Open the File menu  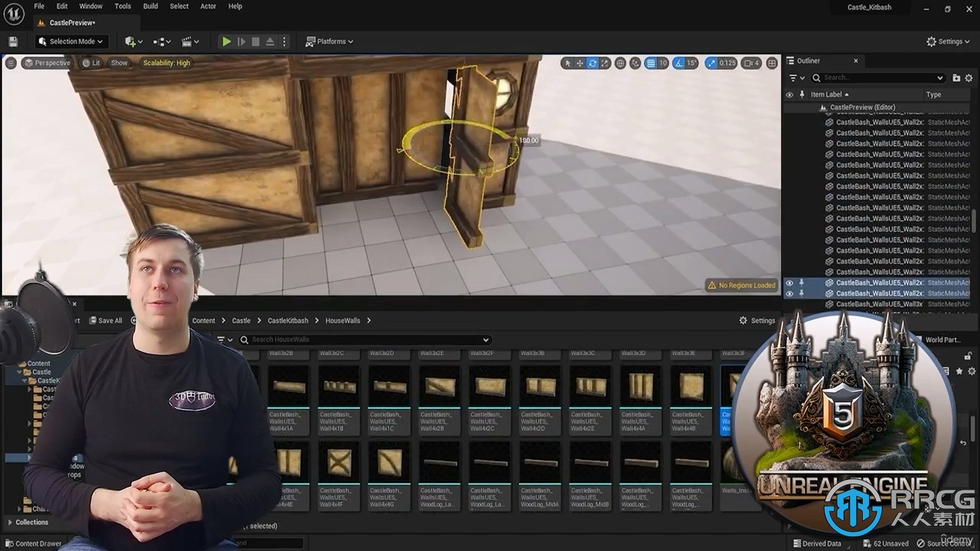pos(40,6)
